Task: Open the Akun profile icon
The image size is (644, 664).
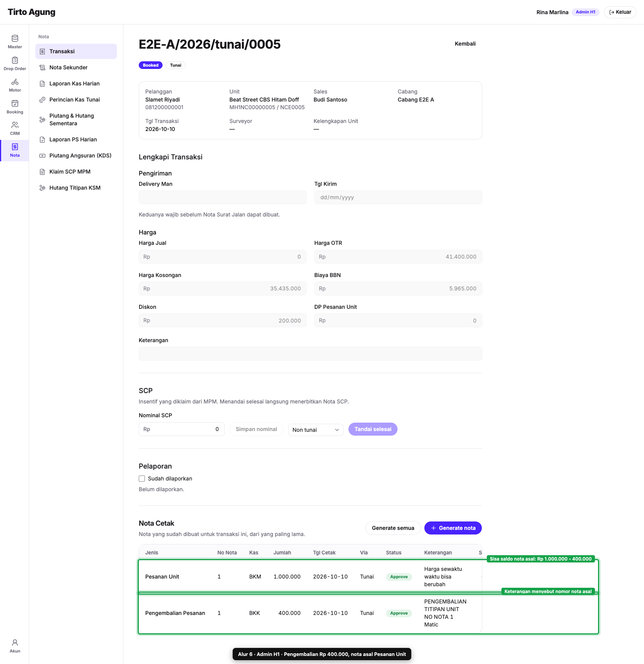Action: coord(15,643)
